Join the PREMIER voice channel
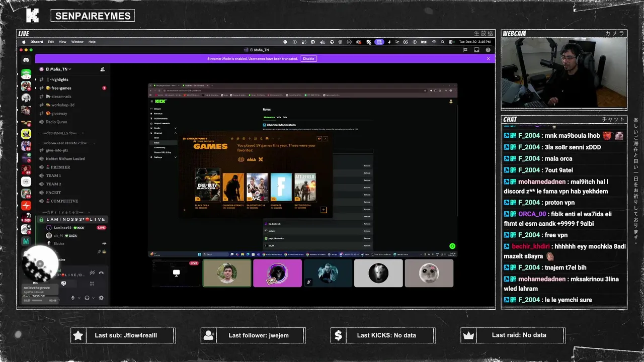Image resolution: width=644 pixels, height=362 pixels. coord(72,167)
